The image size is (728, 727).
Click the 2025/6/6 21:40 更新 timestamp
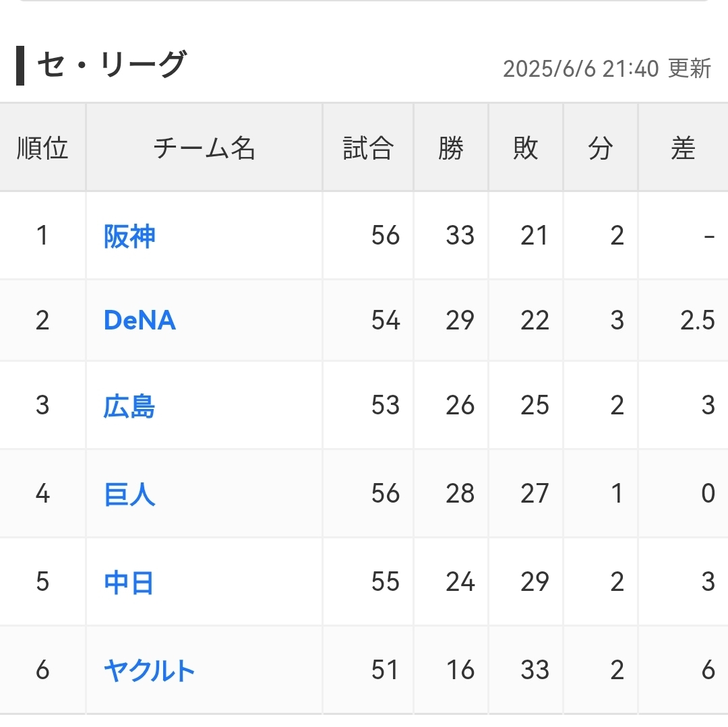[607, 69]
